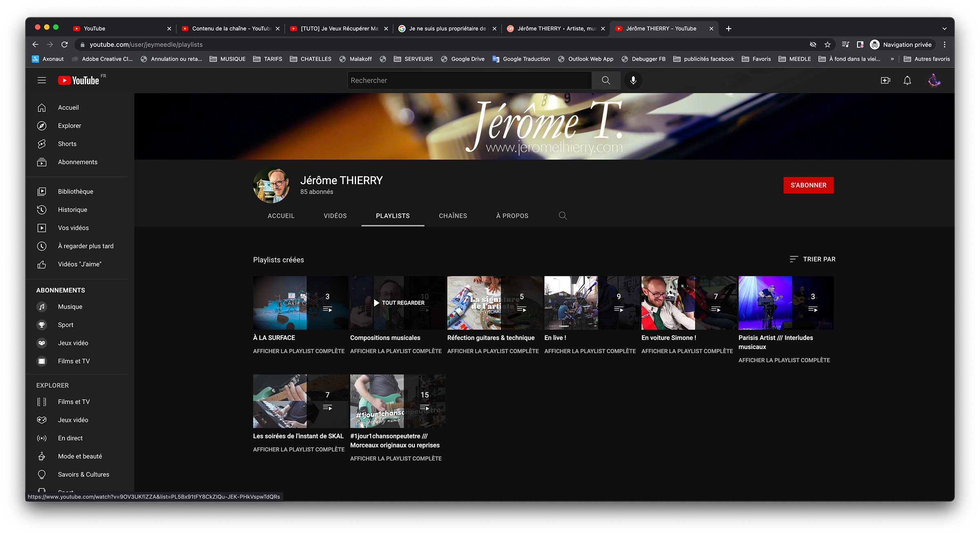The height and width of the screenshot is (535, 980).
Task: Open the Sport subscription
Action: coord(80,325)
